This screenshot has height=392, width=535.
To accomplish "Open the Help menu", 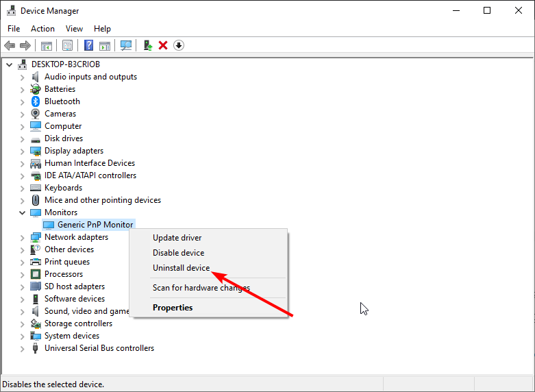I will click(x=102, y=29).
